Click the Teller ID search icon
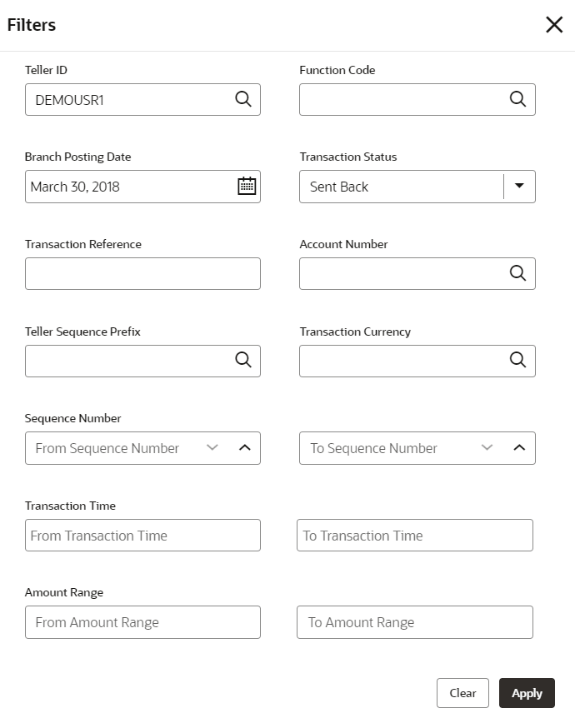The image size is (575, 728). (242, 99)
